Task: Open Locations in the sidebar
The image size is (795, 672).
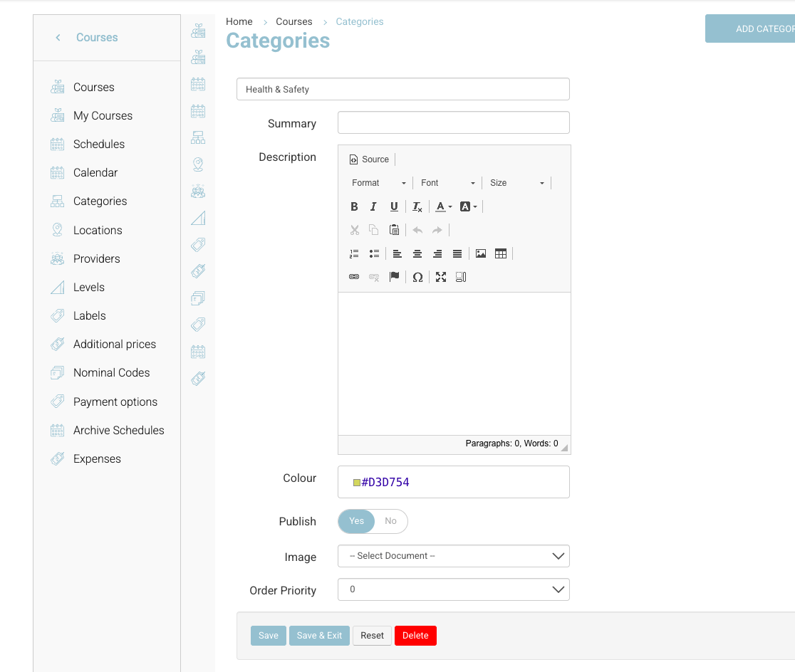Action: tap(98, 230)
